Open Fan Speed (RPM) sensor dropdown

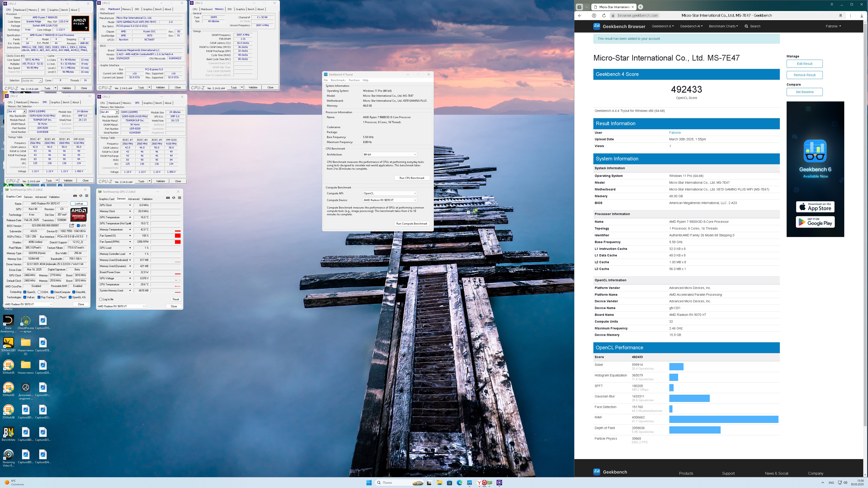click(x=130, y=242)
